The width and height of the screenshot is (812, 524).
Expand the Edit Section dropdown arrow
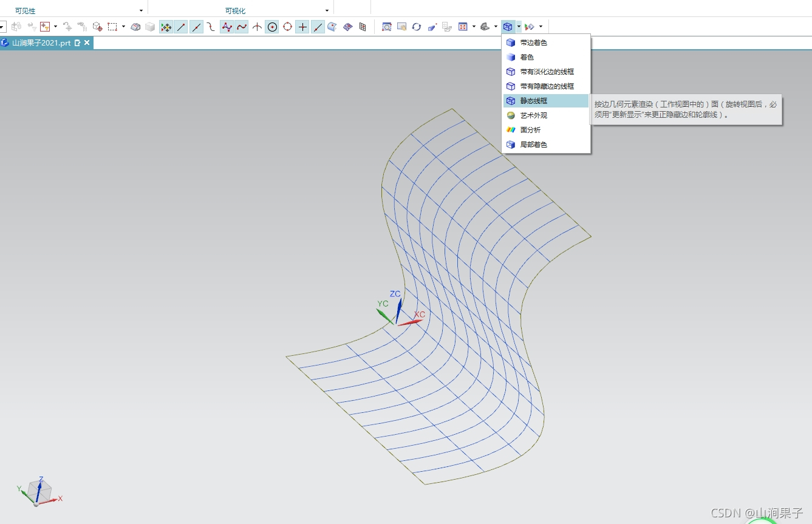tap(541, 27)
